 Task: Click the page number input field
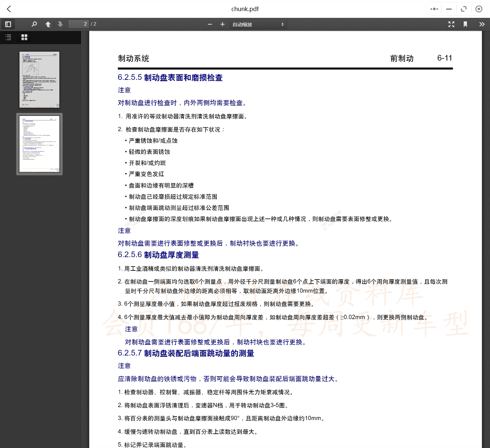(x=78, y=24)
